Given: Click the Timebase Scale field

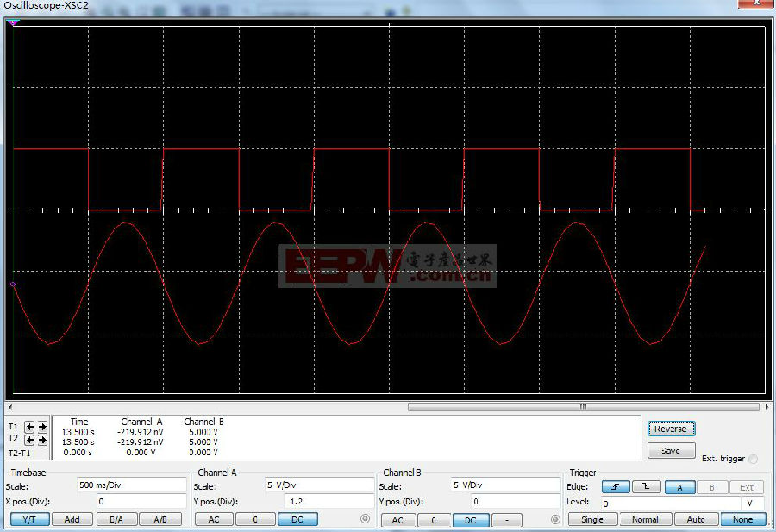Looking at the screenshot, I should 130,485.
